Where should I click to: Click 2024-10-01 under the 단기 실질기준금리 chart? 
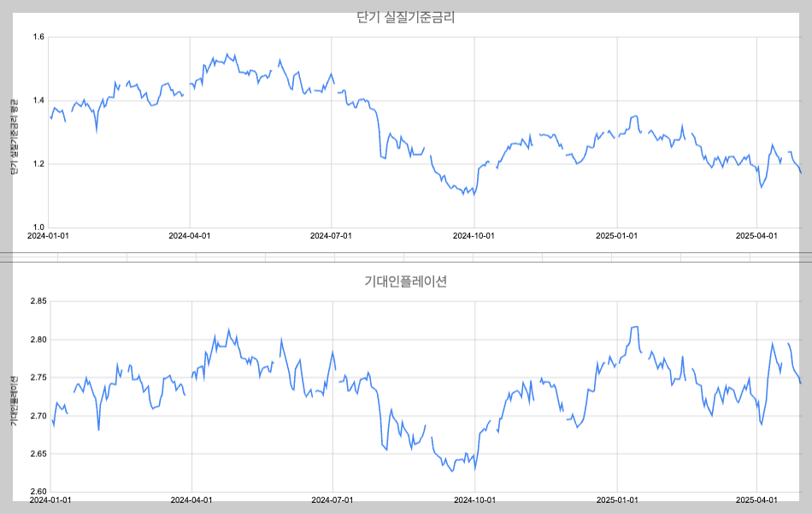point(474,236)
